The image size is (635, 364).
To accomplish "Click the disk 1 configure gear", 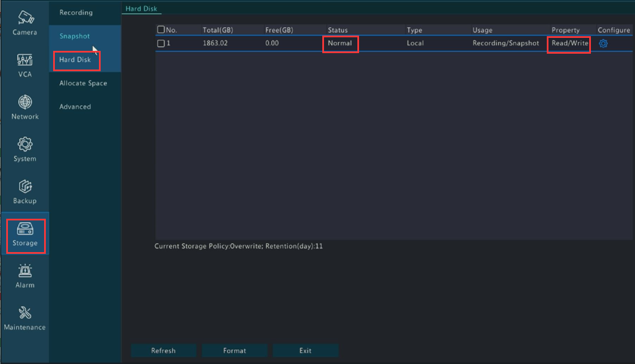I will 603,44.
